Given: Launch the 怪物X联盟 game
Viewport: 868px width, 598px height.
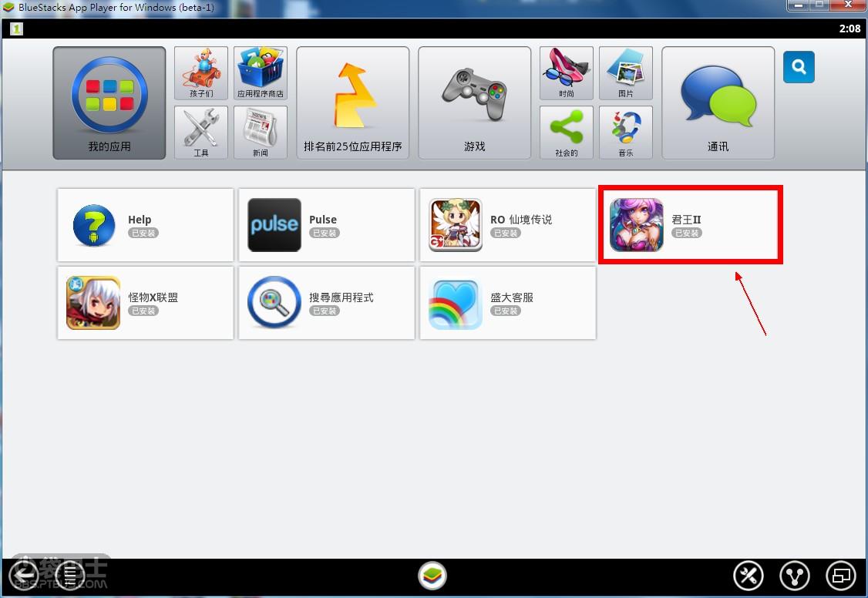Looking at the screenshot, I should [x=145, y=303].
